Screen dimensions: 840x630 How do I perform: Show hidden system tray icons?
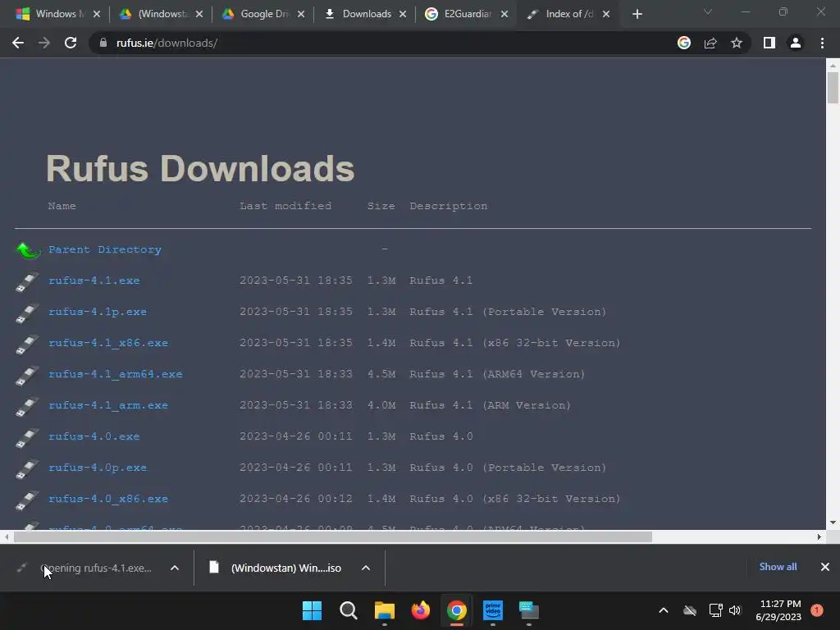click(663, 610)
